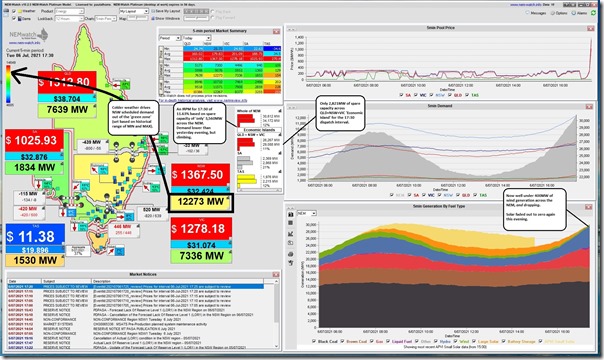The image size is (604, 360).
Task: Click the SA price box $1025.93
Action: coord(34,141)
